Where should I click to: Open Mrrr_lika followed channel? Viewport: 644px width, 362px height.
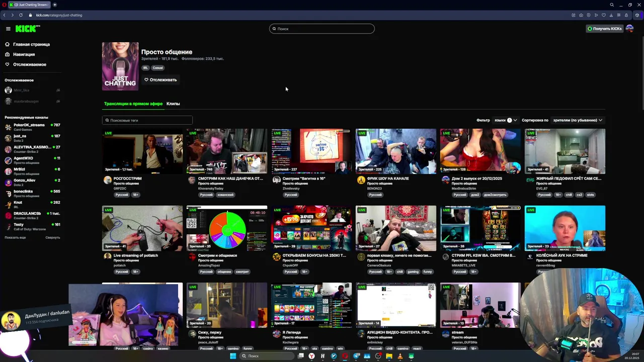tap(32, 90)
